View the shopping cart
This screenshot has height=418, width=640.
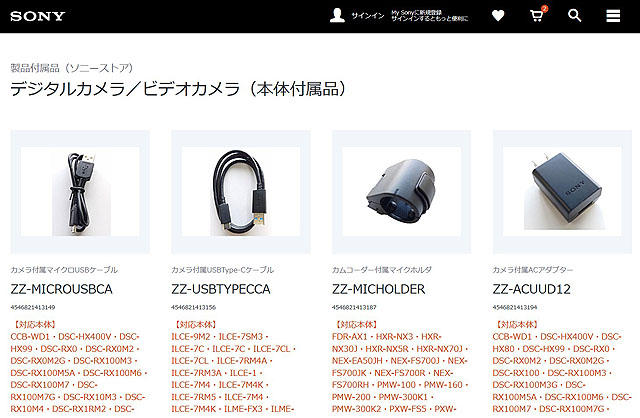point(537,15)
